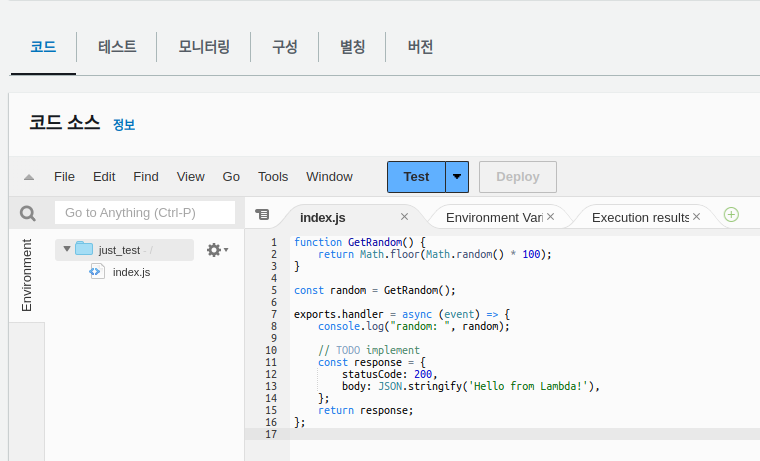Open the 정보 link next to 코드 소스

[124, 125]
